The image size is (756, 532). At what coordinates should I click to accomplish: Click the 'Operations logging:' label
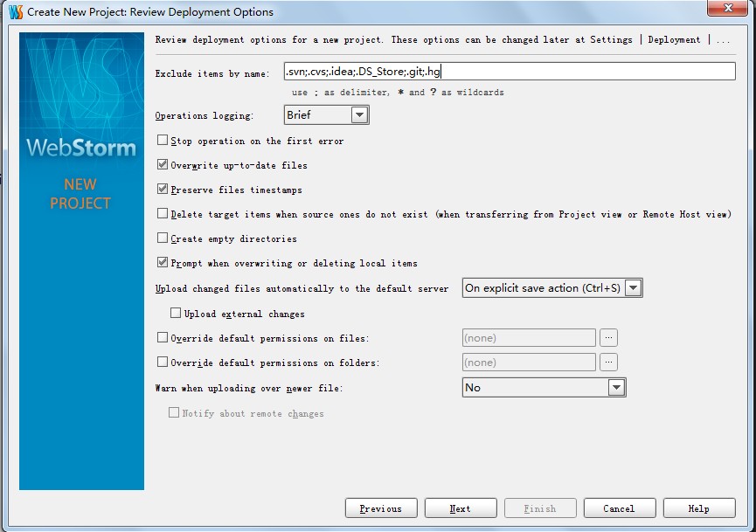click(x=204, y=115)
